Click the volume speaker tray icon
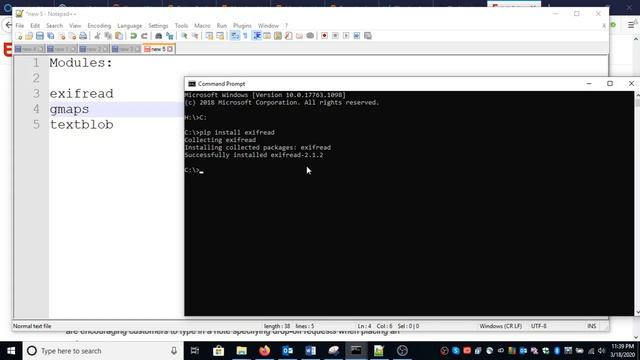The width and height of the screenshot is (640, 360). pyautogui.click(x=601, y=351)
